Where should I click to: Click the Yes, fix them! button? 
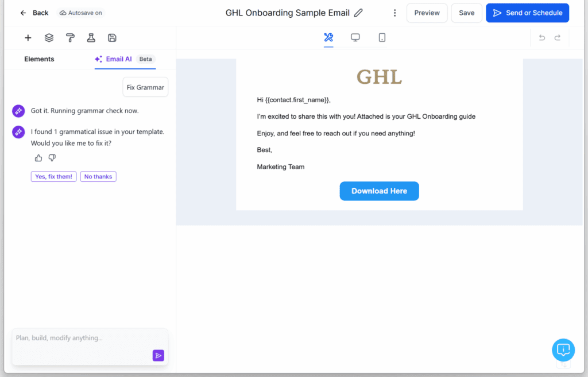click(53, 176)
